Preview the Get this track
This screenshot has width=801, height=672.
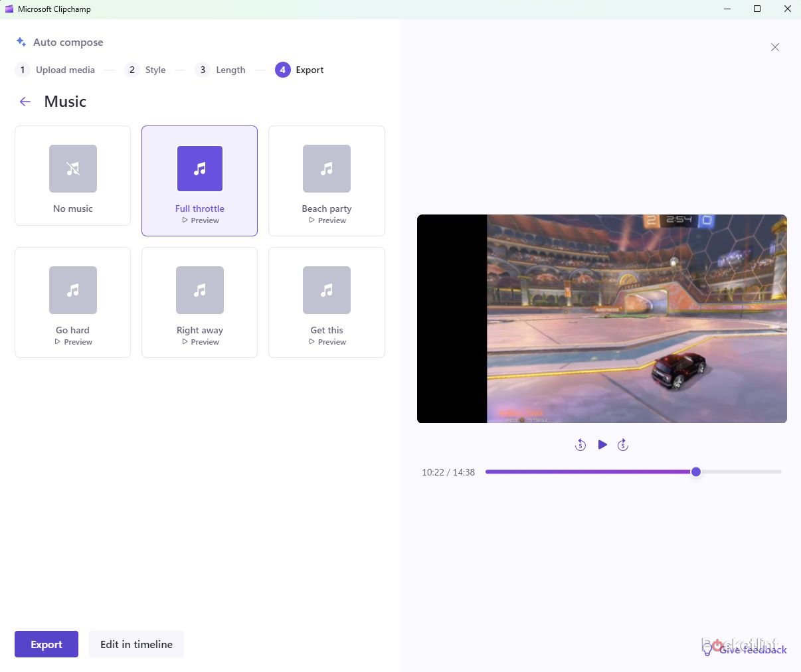coord(327,342)
